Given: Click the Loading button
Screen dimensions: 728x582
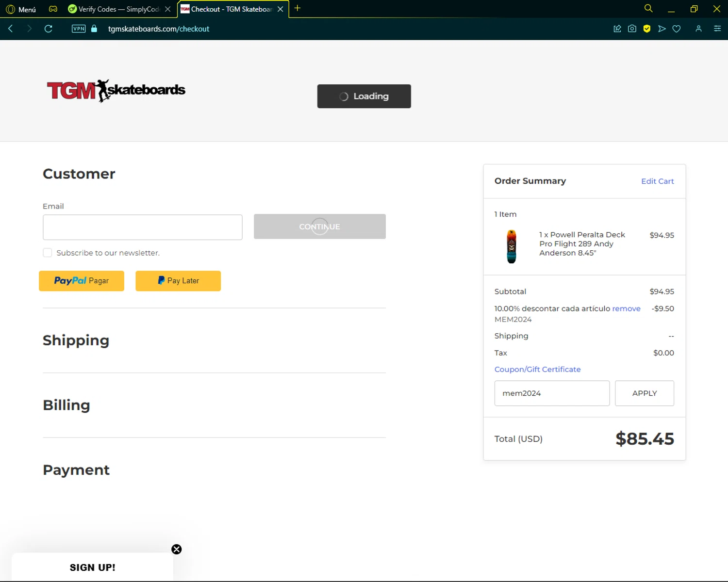Looking at the screenshot, I should pyautogui.click(x=364, y=96).
